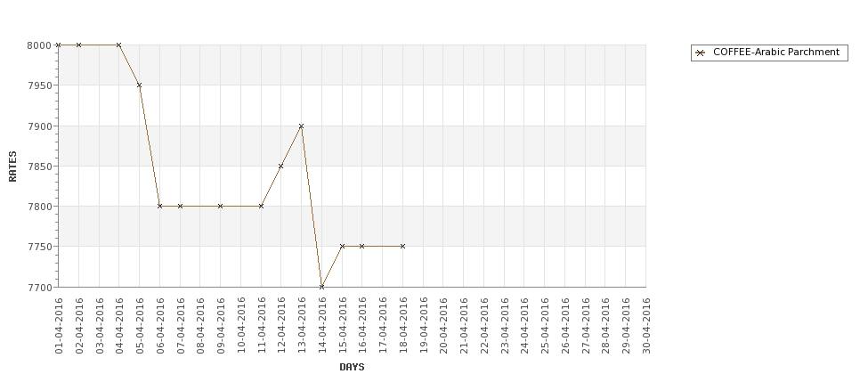Click the 13-04-2016 date label
The image size is (868, 382).
pyautogui.click(x=302, y=326)
